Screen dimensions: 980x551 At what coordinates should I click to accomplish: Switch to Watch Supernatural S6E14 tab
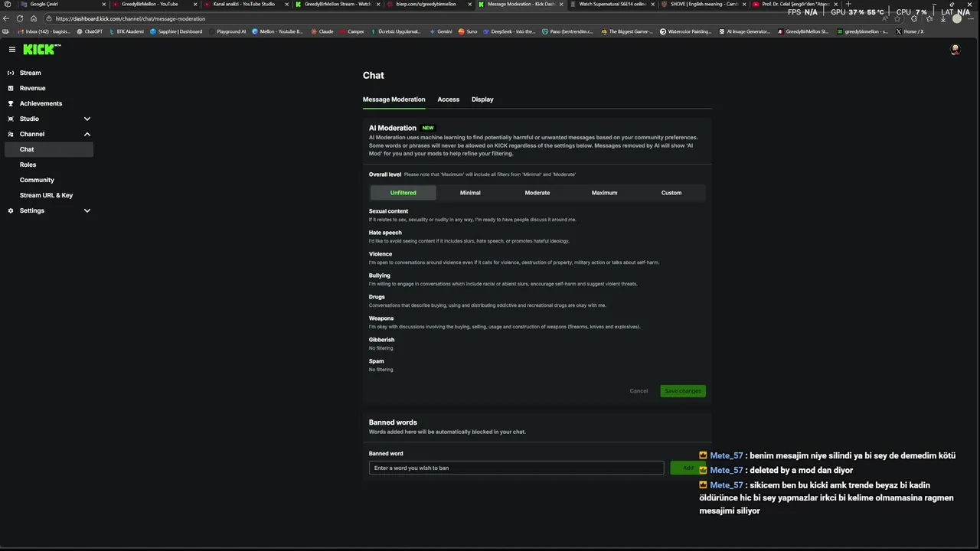[x=612, y=4]
